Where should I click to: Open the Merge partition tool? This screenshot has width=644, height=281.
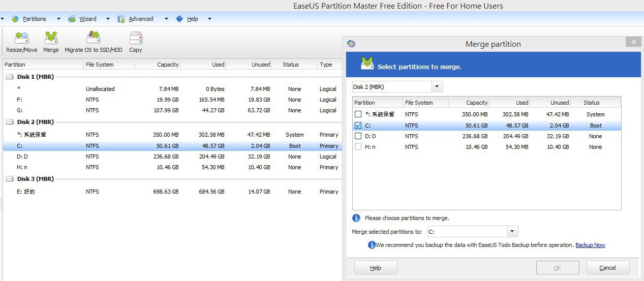pos(51,42)
